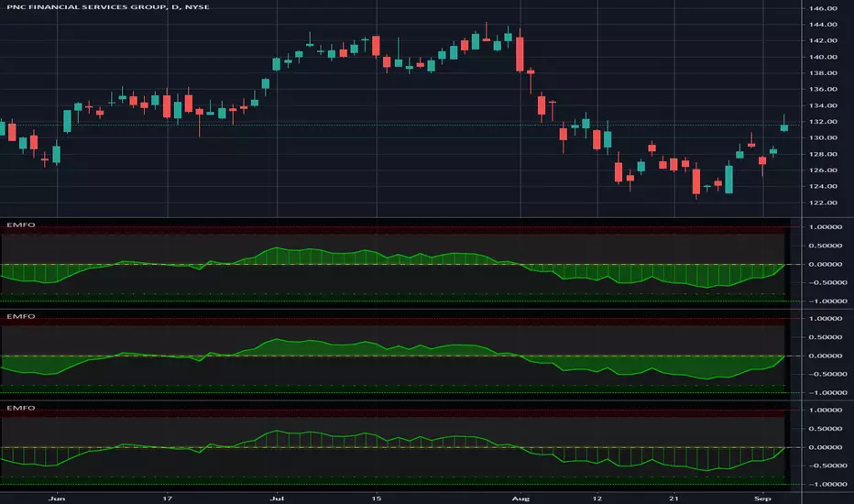Click the 17 date label on time axis
The image size is (854, 504).
coord(167,498)
